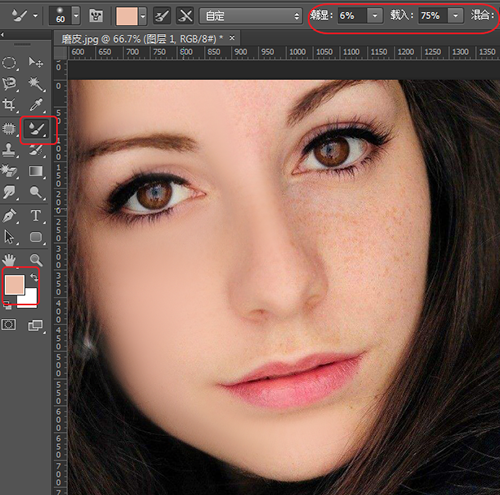Viewport: 500px width, 495px height.
Task: Select the Gradient tool
Action: 36,171
